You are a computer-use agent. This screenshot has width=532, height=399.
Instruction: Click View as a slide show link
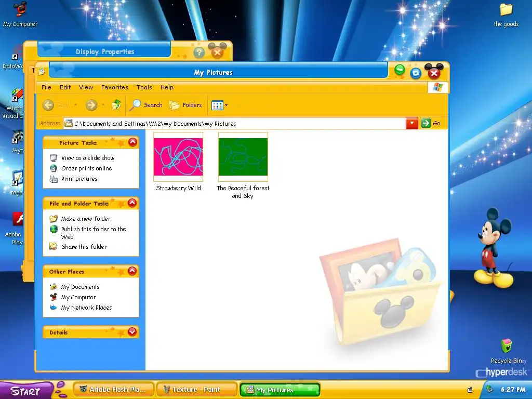[x=88, y=158]
